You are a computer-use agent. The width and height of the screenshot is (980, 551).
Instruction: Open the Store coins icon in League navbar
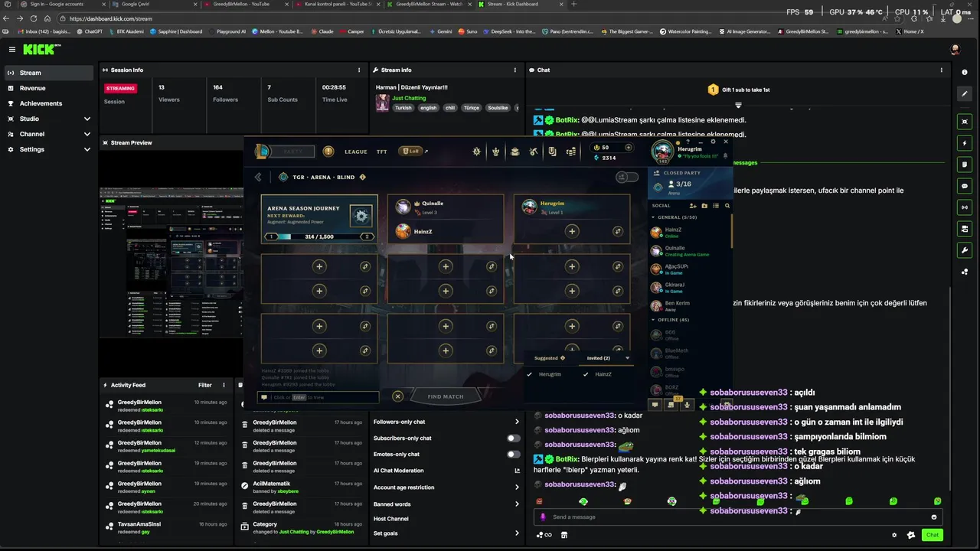tap(571, 152)
